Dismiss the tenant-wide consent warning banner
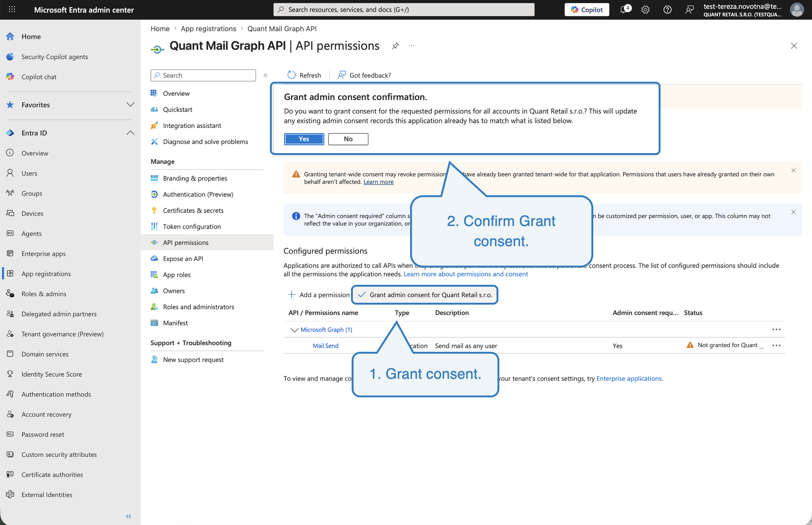Screen dimensions: 812x525 tap(793, 170)
